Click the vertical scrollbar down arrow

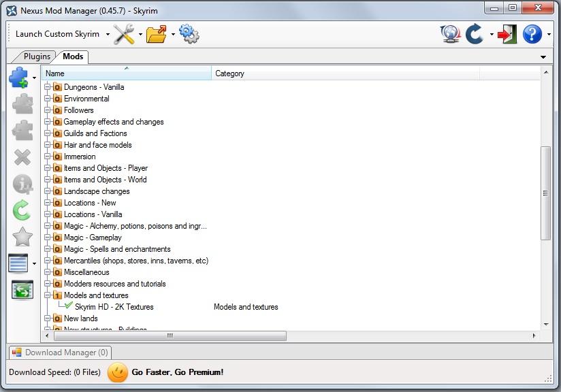pos(545,325)
